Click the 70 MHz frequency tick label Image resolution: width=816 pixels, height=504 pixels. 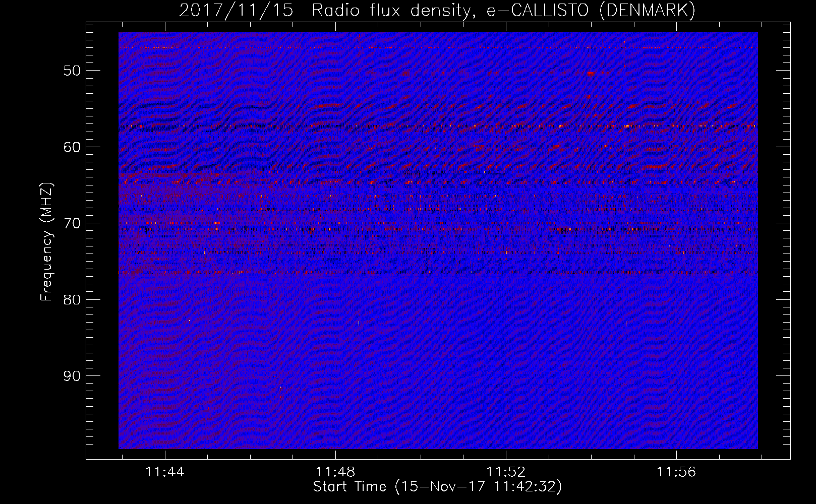[x=72, y=223]
